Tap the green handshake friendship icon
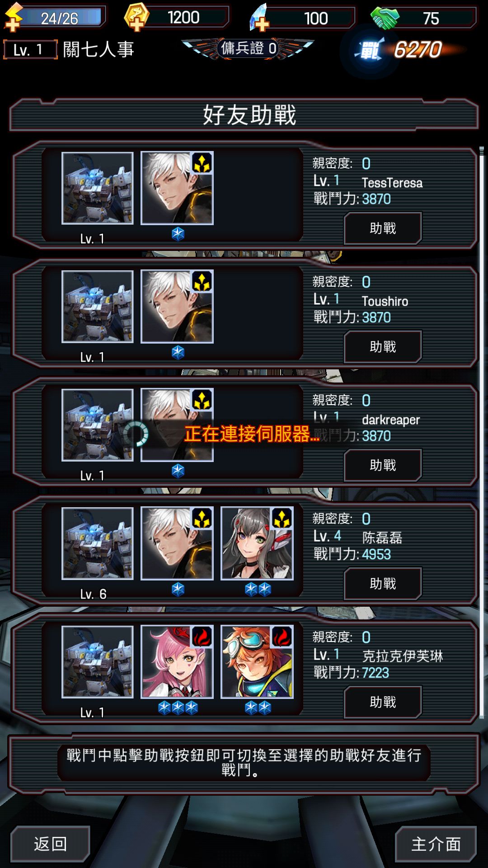The width and height of the screenshot is (488, 868). 385,18
